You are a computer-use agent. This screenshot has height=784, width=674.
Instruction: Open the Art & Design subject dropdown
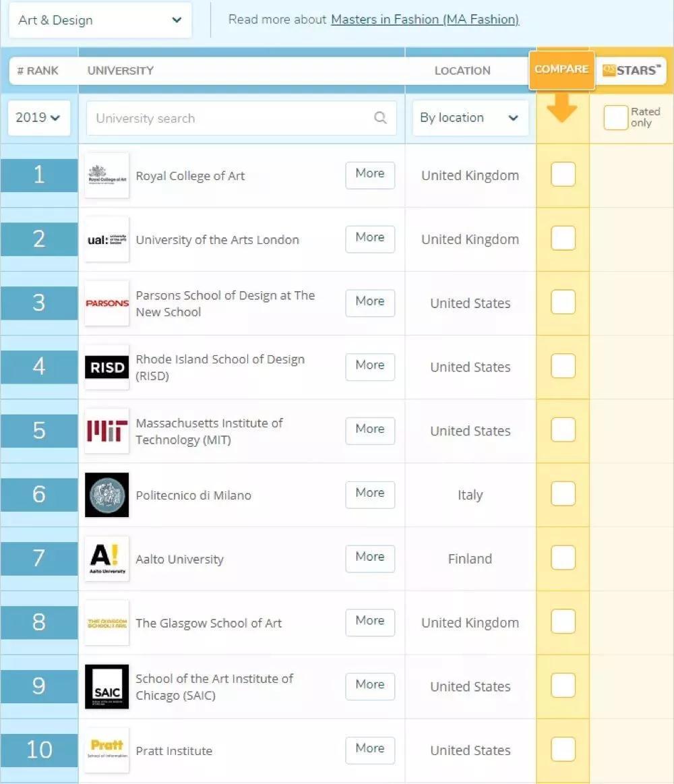pos(100,20)
